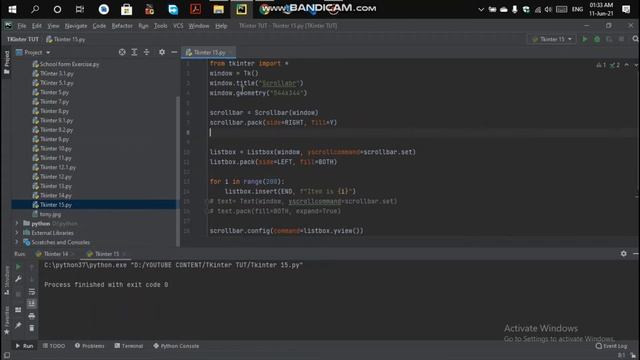Pin the current Run tab
The image size is (640, 360).
point(18,325)
